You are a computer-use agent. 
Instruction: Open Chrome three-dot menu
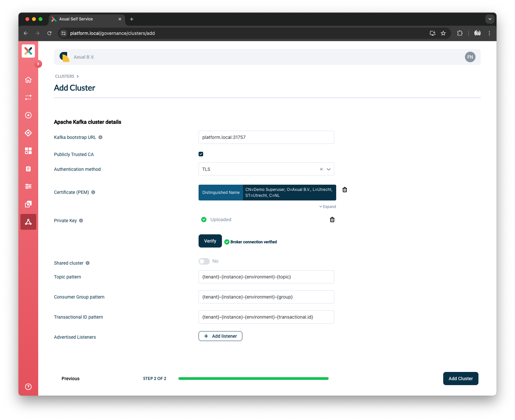pos(489,33)
